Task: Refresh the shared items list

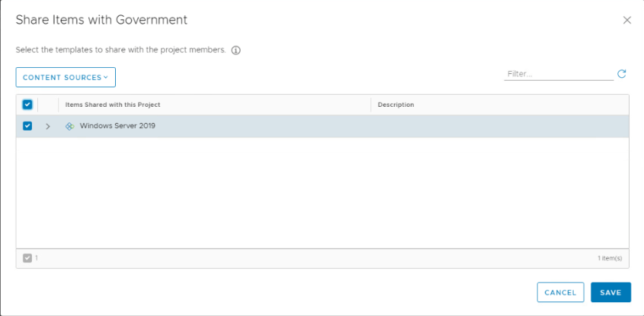Action: 621,74
